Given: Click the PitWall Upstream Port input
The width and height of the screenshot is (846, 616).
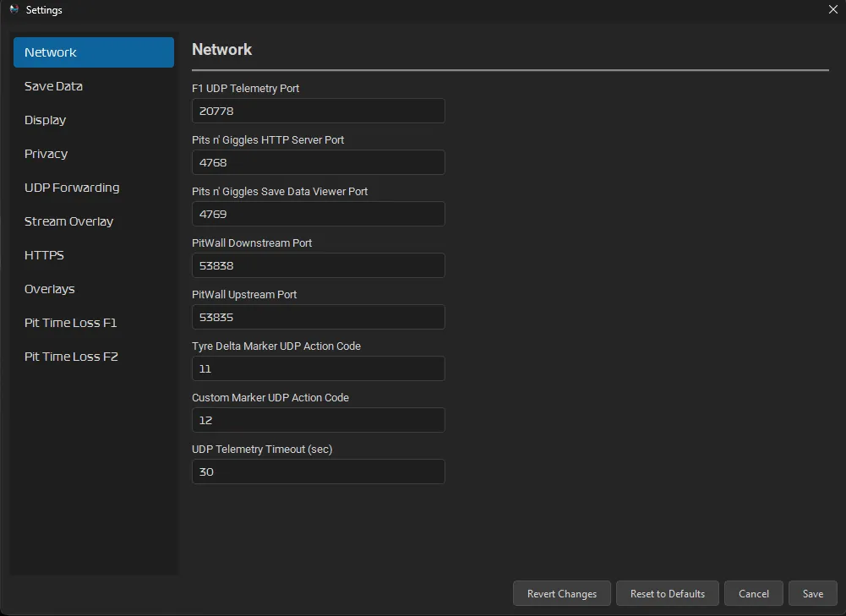Looking at the screenshot, I should coord(318,317).
